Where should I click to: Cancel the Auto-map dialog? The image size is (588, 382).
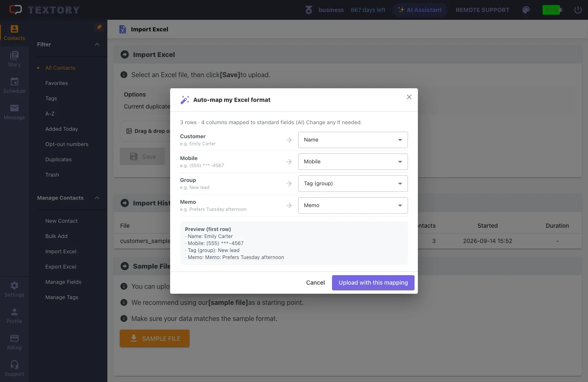pos(315,283)
